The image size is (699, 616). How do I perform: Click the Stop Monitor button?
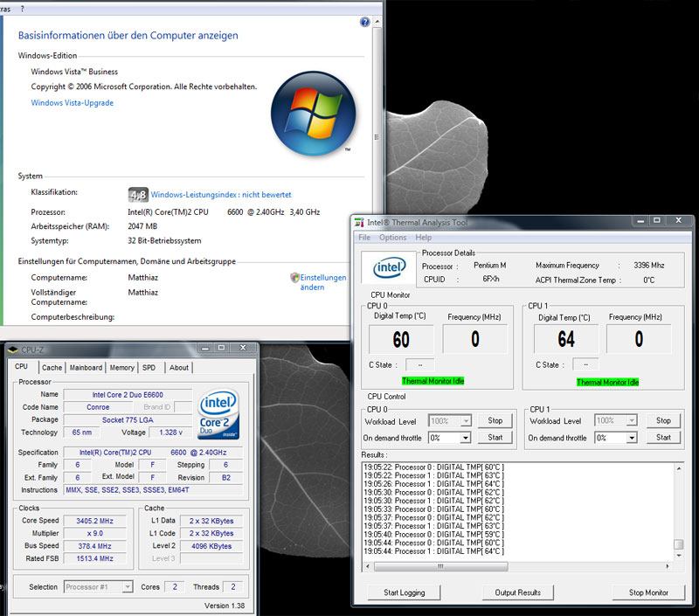point(648,592)
